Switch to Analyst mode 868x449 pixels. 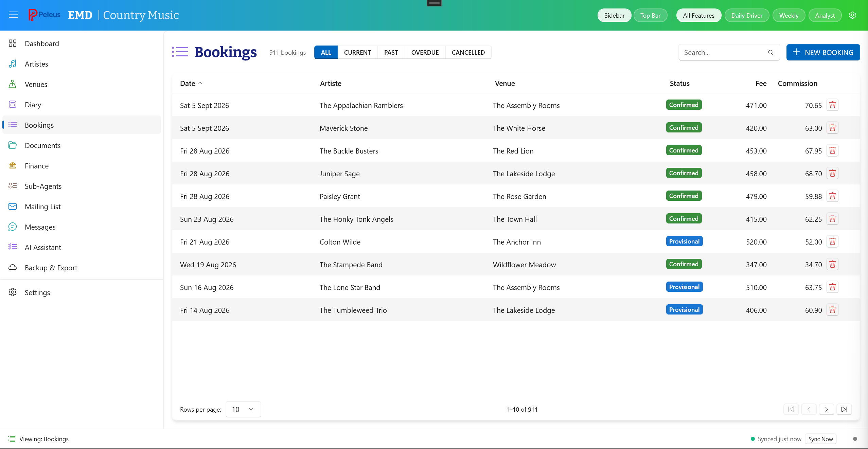(825, 15)
